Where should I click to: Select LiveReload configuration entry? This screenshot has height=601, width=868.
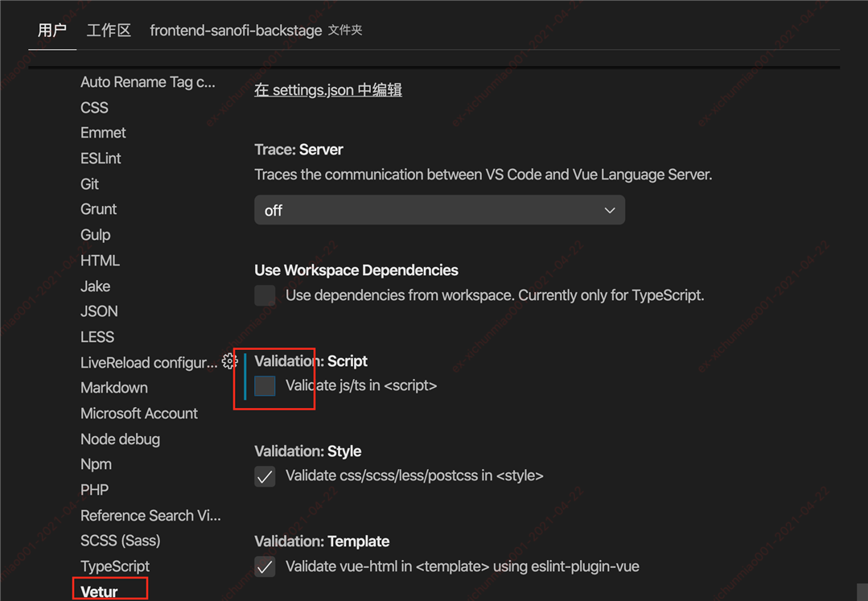[149, 363]
